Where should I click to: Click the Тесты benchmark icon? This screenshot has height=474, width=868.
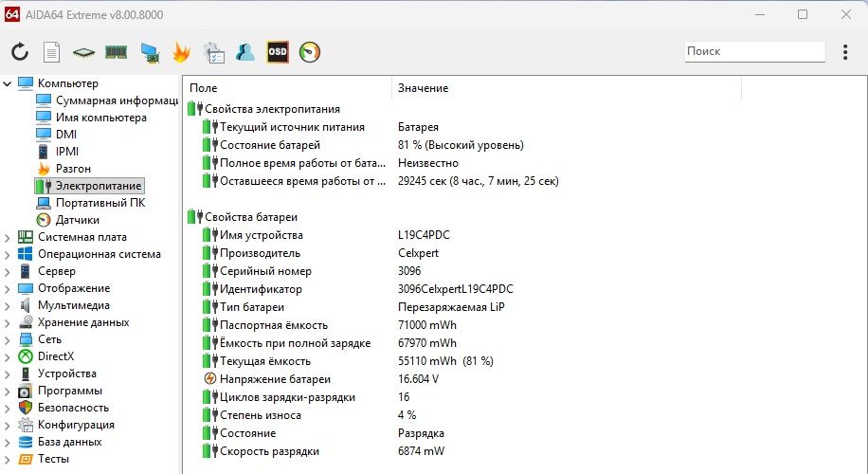click(x=26, y=459)
